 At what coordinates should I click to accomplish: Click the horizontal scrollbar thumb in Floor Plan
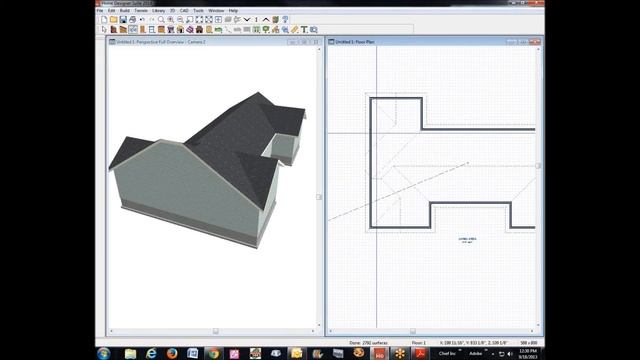click(413, 331)
